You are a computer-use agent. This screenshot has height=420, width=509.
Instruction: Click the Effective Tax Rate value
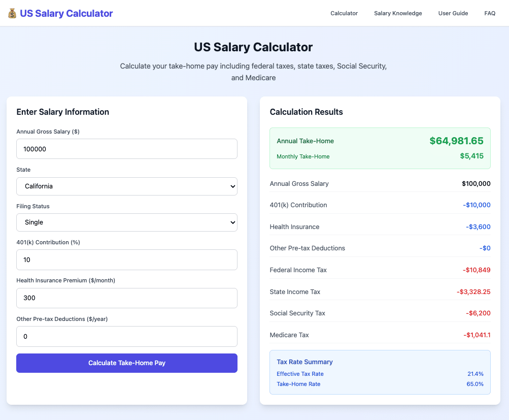click(x=475, y=374)
